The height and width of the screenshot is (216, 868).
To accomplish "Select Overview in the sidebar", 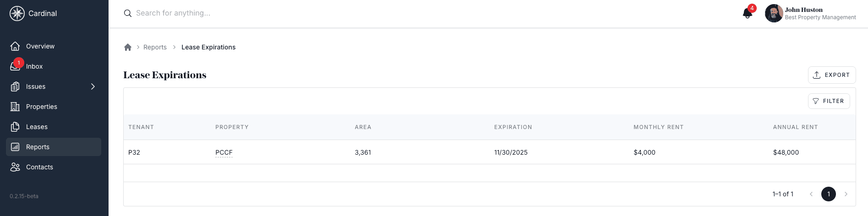I will [40, 46].
